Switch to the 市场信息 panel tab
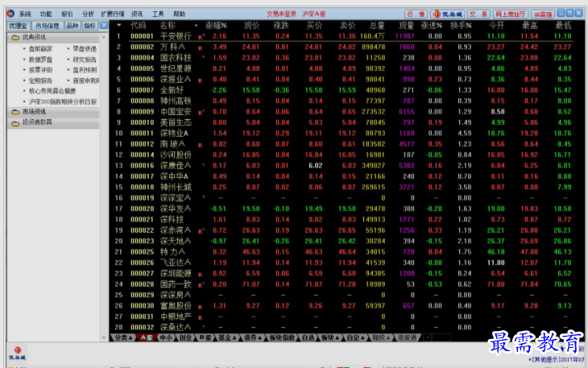 click(x=46, y=26)
